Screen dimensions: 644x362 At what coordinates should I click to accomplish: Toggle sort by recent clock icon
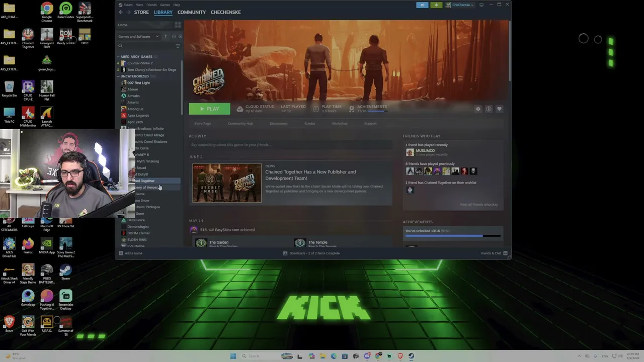[174, 36]
